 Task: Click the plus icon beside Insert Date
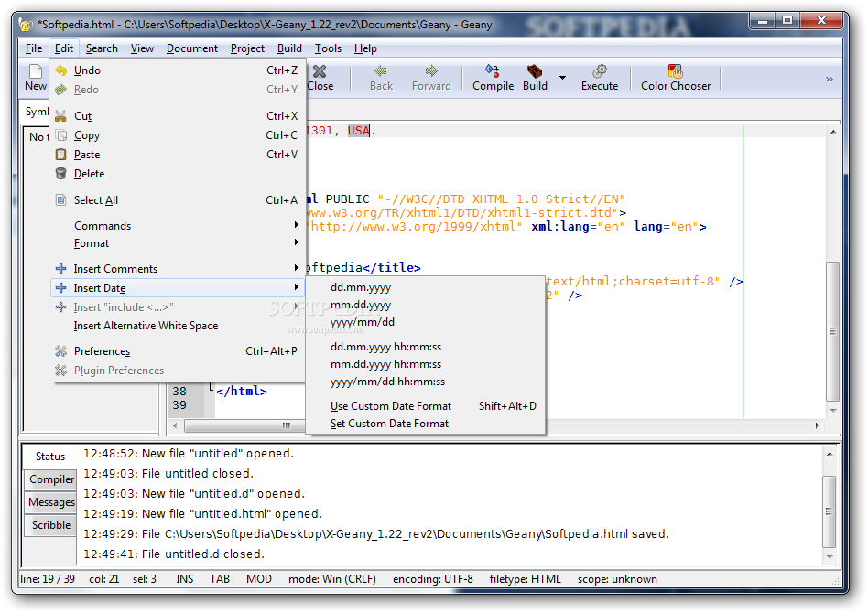point(61,287)
